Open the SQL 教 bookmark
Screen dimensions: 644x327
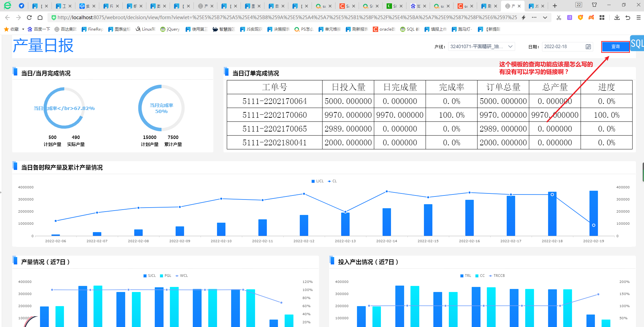(410, 29)
